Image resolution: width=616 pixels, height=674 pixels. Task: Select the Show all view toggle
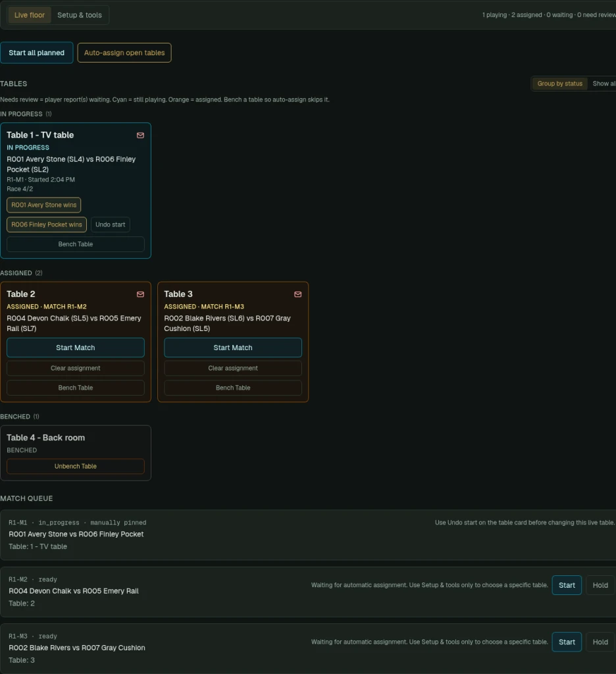pyautogui.click(x=603, y=84)
